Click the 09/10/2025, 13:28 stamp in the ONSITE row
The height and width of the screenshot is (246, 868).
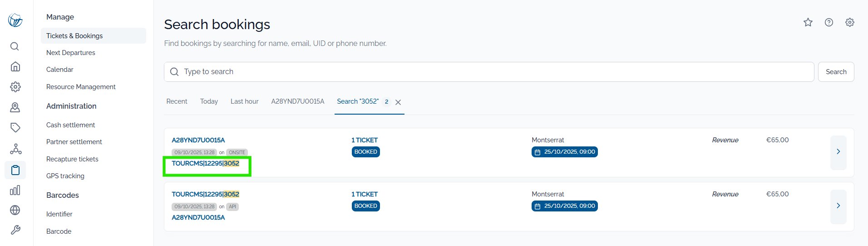[194, 152]
